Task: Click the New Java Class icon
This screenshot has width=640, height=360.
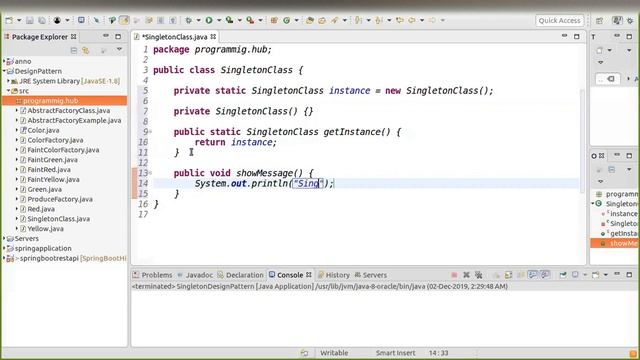Action: pos(287,20)
